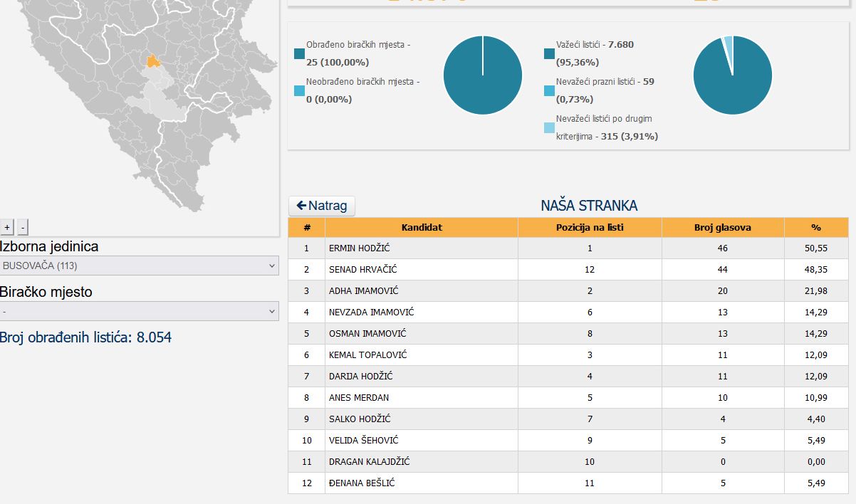This screenshot has width=856, height=504.
Task: Sort by Broj glasova column header
Action: pos(723,228)
